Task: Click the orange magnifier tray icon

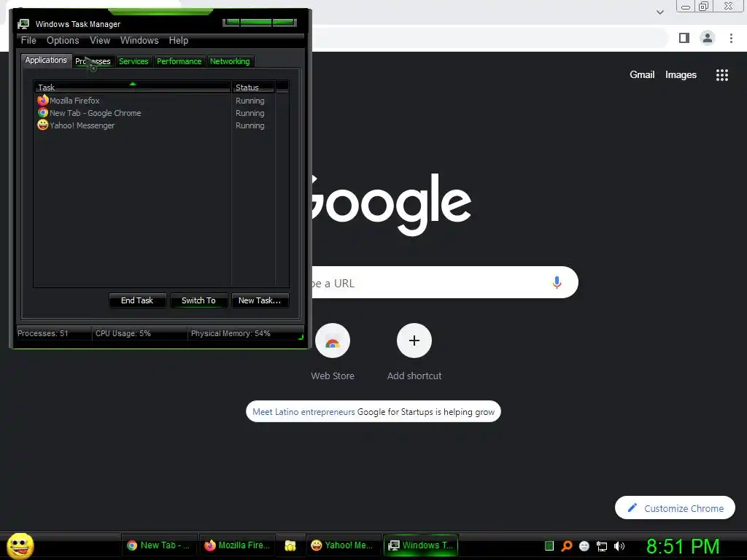Action: (x=566, y=545)
